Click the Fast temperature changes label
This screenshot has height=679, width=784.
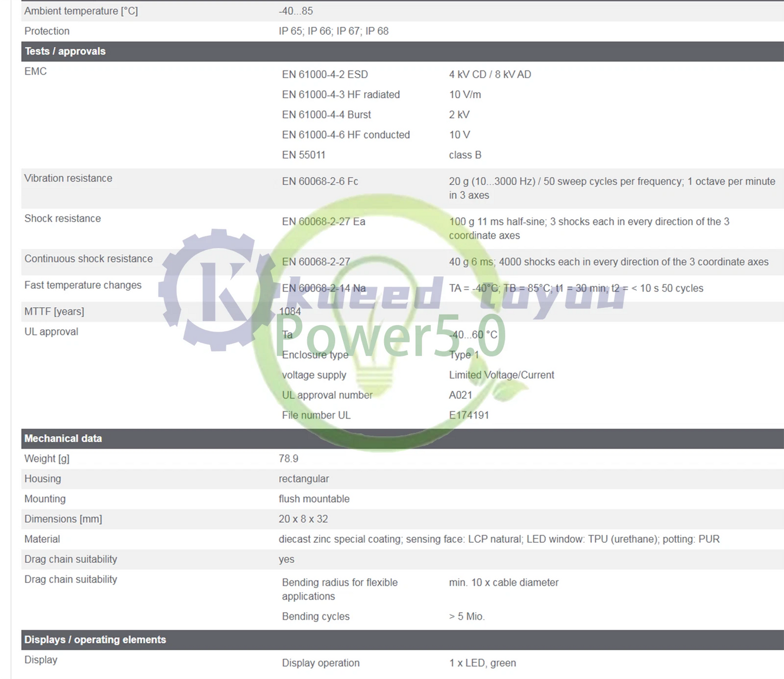coord(83,285)
